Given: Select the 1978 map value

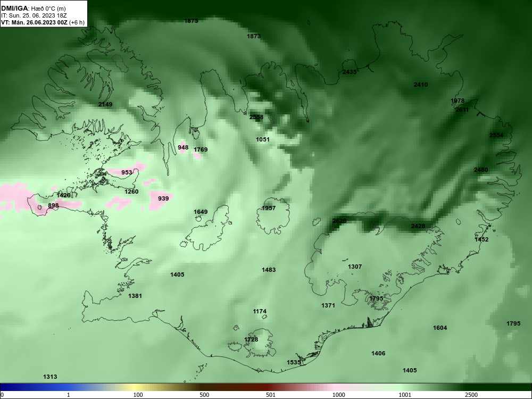Looking at the screenshot, I should pyautogui.click(x=458, y=101).
